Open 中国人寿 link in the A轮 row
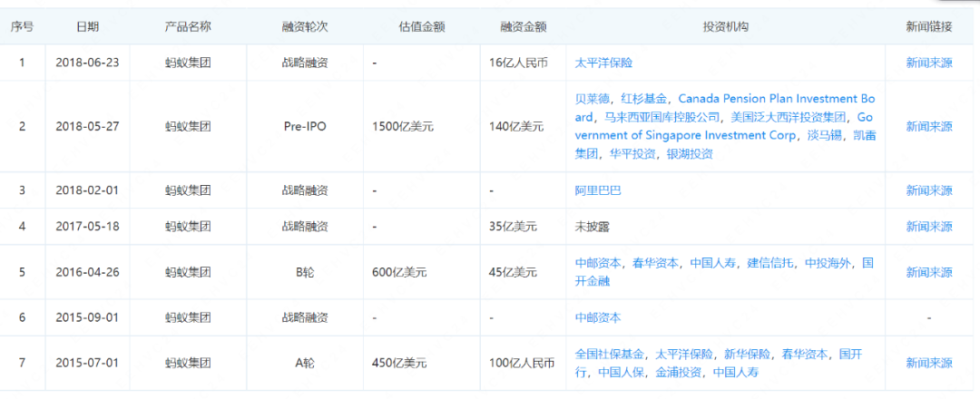Viewport: 980px width, 399px height. tap(736, 373)
